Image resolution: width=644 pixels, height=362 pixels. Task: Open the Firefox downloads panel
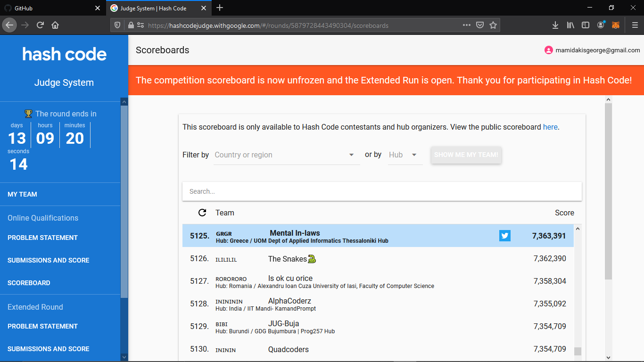[x=555, y=25]
